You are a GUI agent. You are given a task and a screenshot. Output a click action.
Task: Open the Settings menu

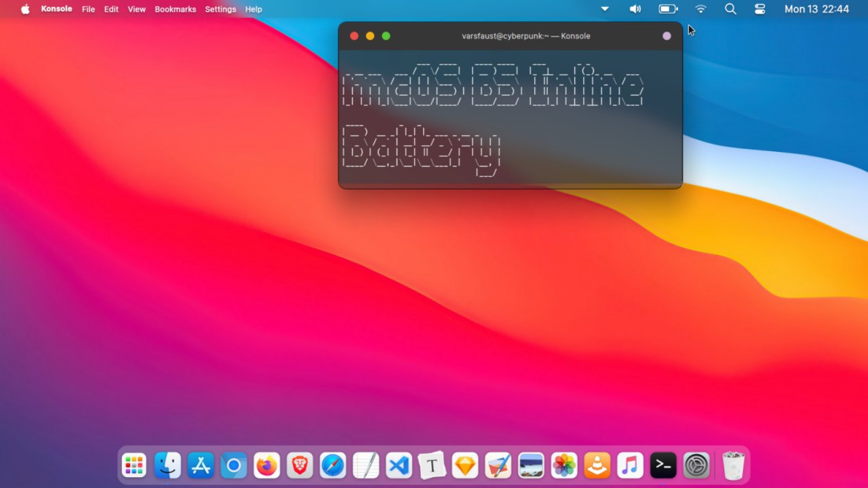coord(220,9)
